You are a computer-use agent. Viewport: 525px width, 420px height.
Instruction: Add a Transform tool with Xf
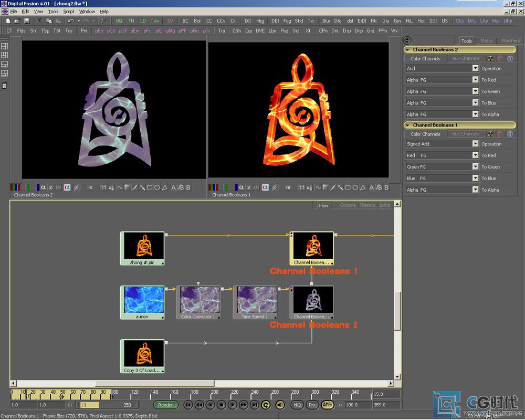coord(308,31)
